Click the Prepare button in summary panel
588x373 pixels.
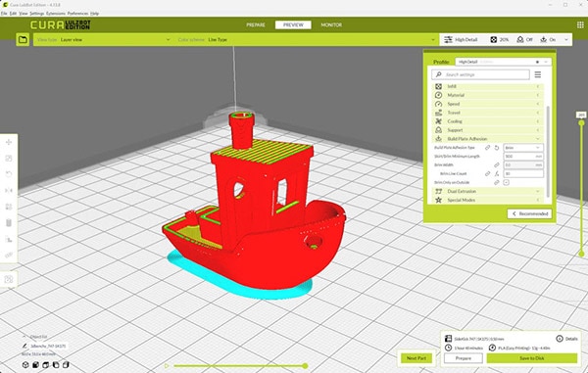coord(464,358)
